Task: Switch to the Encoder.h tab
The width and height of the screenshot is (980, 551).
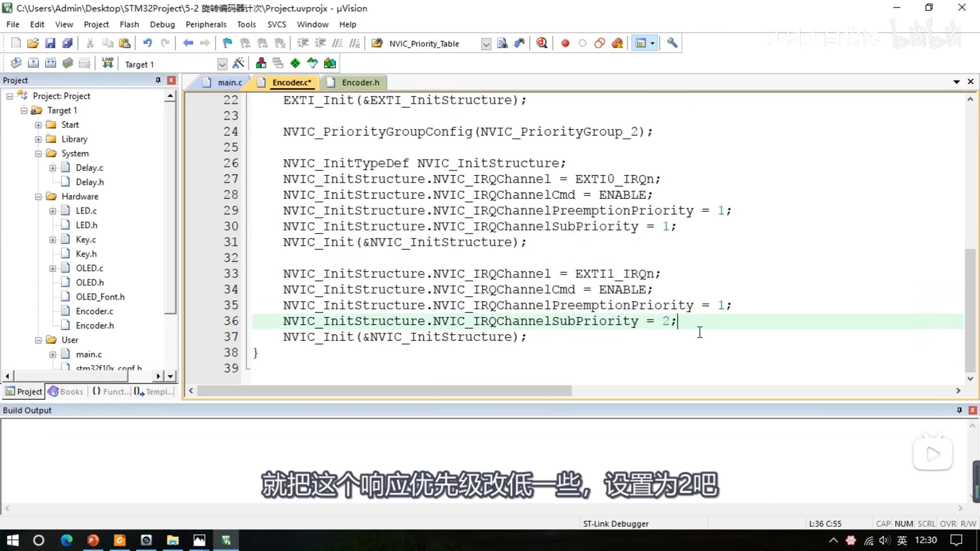Action: click(360, 83)
